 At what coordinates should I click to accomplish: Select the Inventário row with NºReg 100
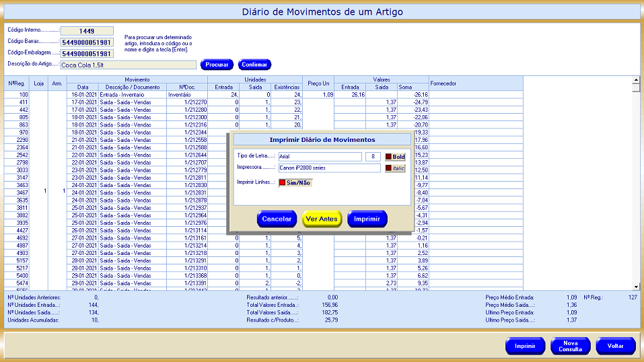135,95
